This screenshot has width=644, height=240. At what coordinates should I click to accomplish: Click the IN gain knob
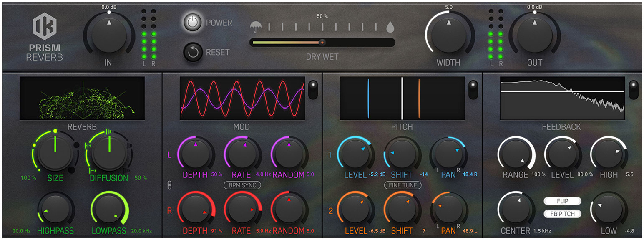pyautogui.click(x=109, y=35)
